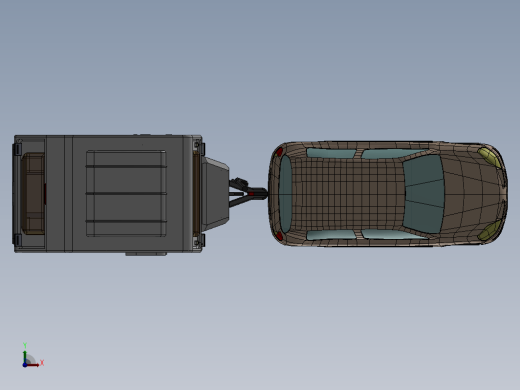Click the blue origin point of triad
Image resolution: width=520 pixels, height=390 pixels.
[x=25, y=365]
